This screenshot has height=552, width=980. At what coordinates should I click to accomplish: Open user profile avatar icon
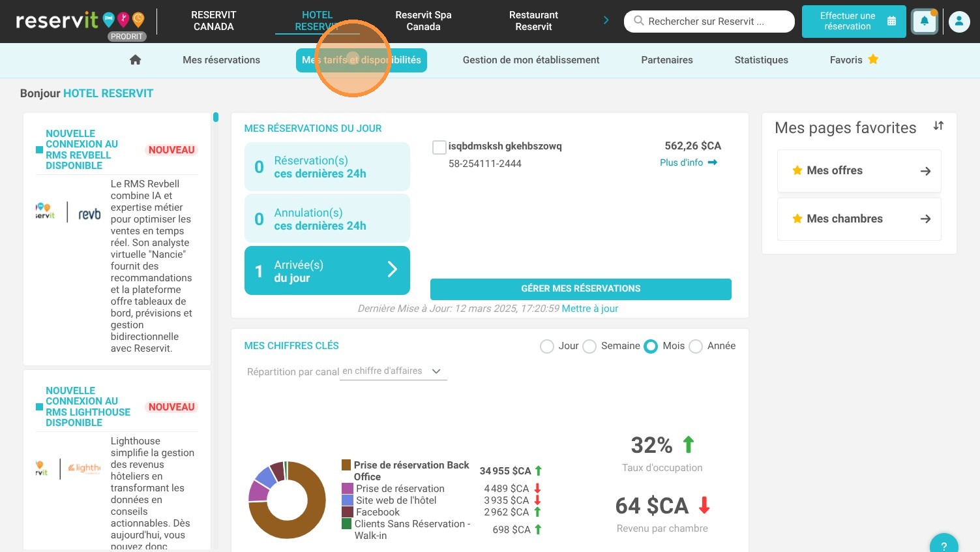click(x=959, y=22)
